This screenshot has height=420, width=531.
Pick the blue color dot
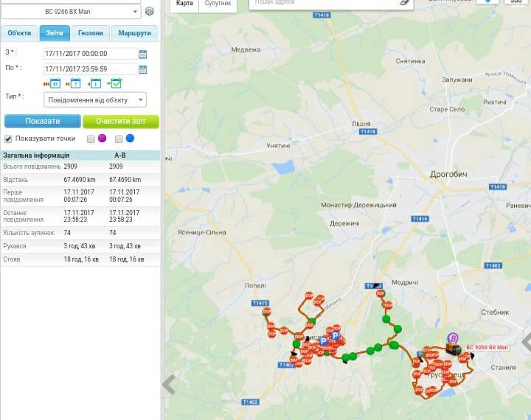coord(130,138)
